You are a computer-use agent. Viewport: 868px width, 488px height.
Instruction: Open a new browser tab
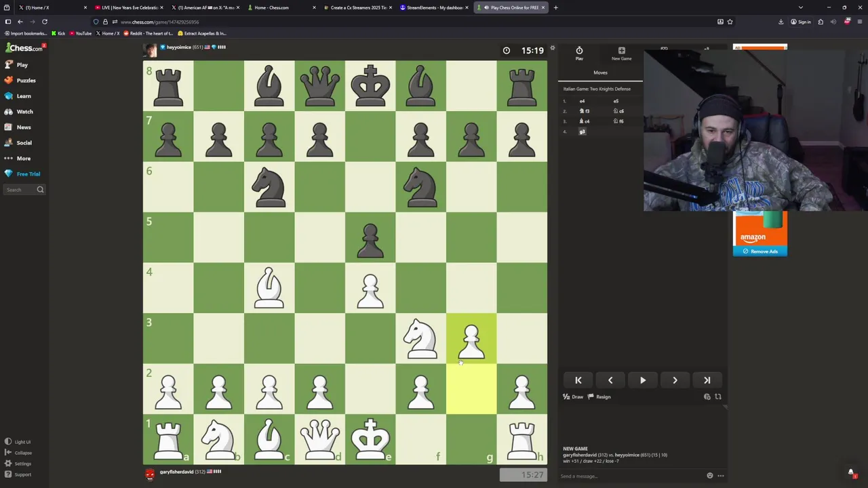point(555,7)
